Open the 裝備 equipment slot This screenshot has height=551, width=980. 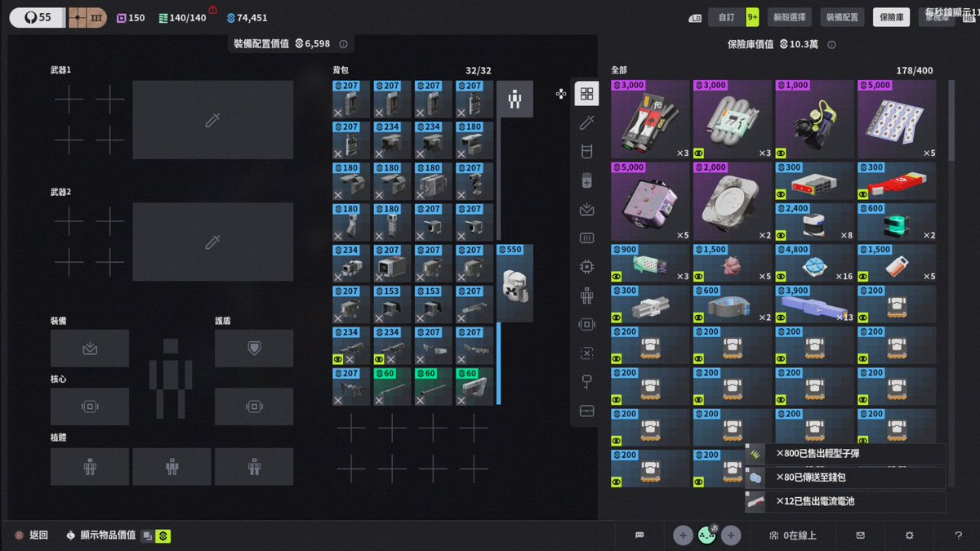tap(90, 349)
